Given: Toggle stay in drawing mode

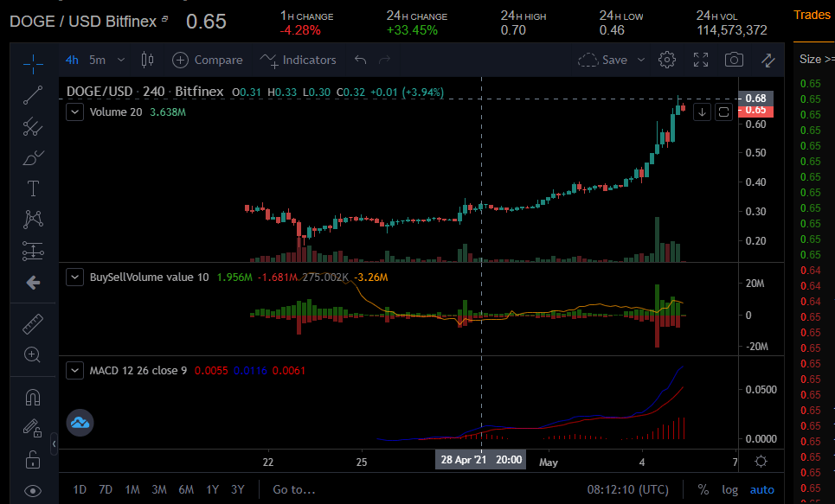Looking at the screenshot, I should 33,428.
